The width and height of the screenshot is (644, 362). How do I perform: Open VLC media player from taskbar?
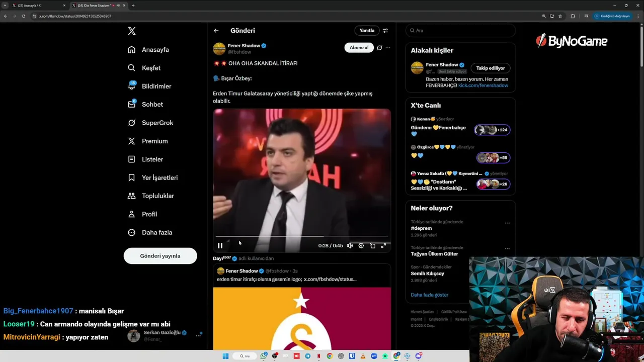coord(363,356)
